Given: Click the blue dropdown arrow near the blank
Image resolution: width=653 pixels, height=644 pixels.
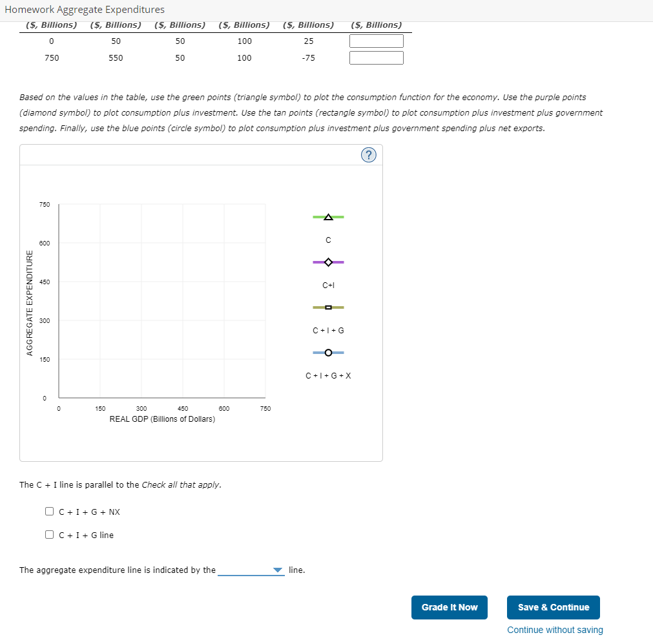Looking at the screenshot, I should tap(278, 570).
